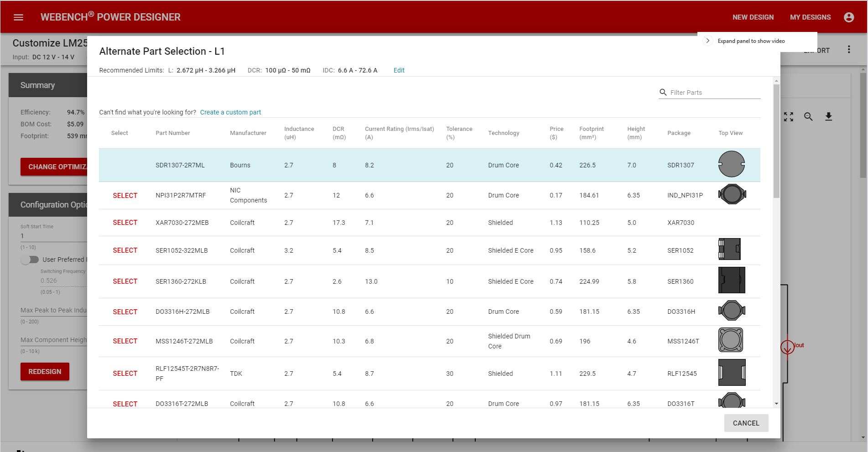The width and height of the screenshot is (868, 452).
Task: Click the Bourns manufacturer cell
Action: (x=240, y=165)
